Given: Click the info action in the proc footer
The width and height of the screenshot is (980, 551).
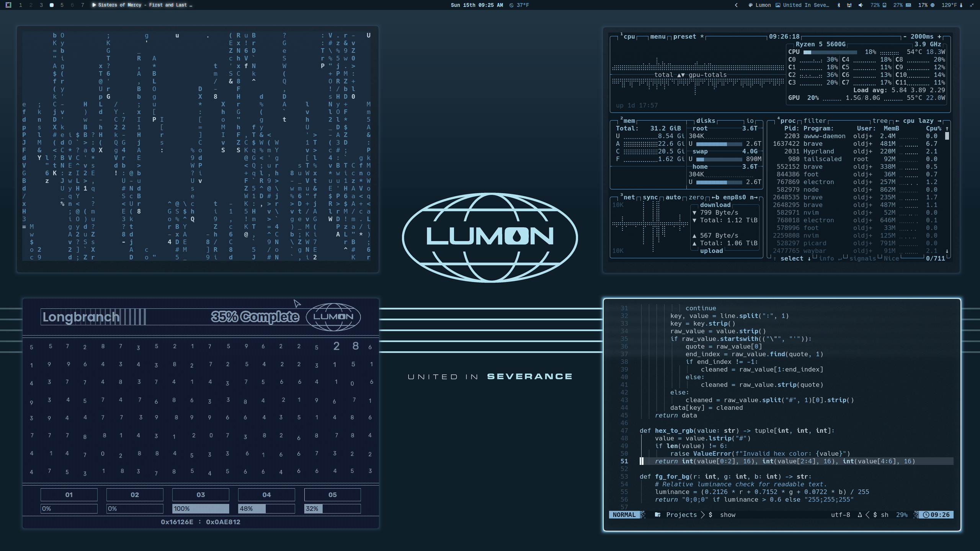Looking at the screenshot, I should [827, 258].
